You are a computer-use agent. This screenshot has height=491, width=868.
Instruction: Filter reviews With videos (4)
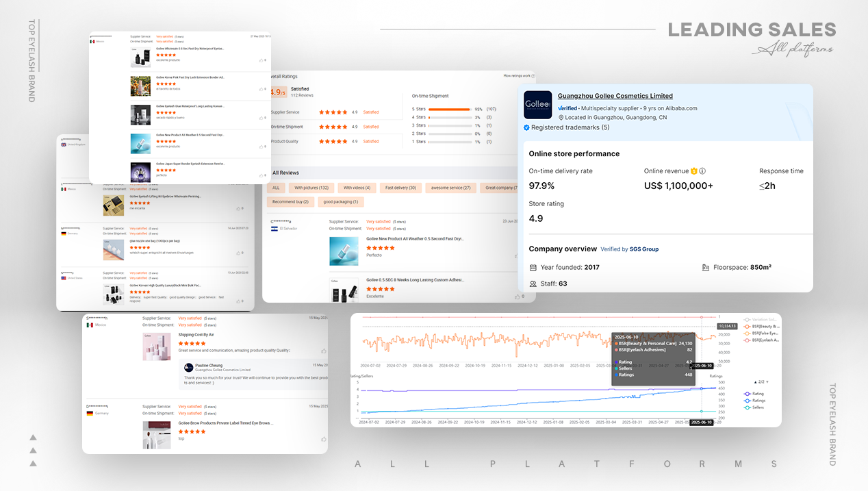[357, 188]
